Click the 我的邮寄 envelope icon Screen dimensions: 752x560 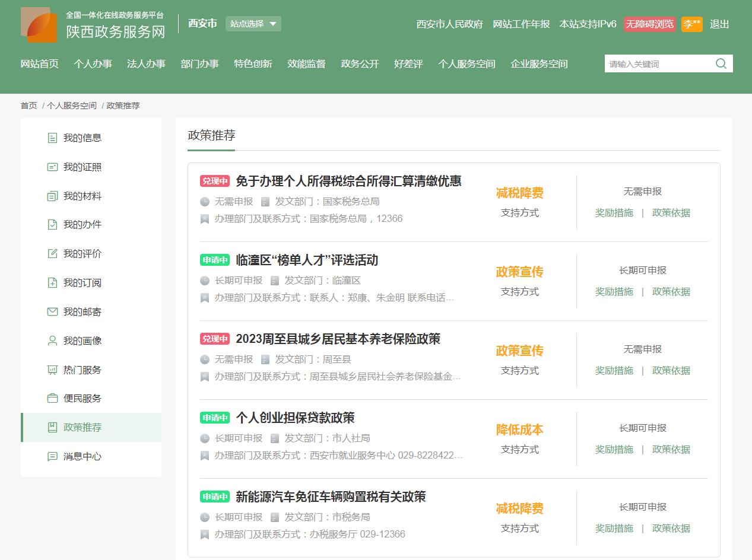[x=52, y=312]
